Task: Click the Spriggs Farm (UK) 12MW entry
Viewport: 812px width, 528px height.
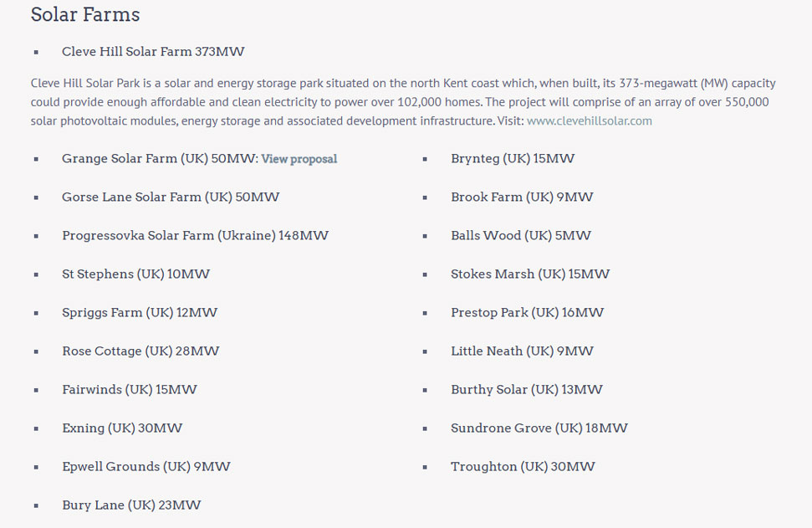Action: pos(140,313)
